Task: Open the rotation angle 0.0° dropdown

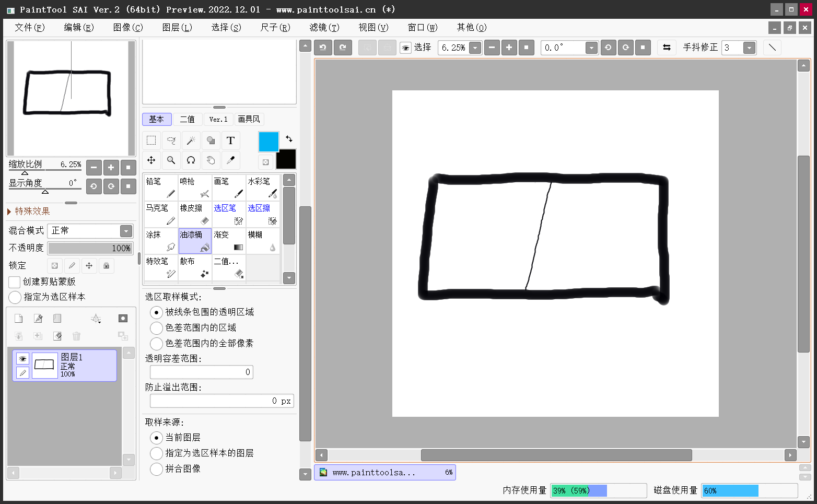Action: click(591, 48)
